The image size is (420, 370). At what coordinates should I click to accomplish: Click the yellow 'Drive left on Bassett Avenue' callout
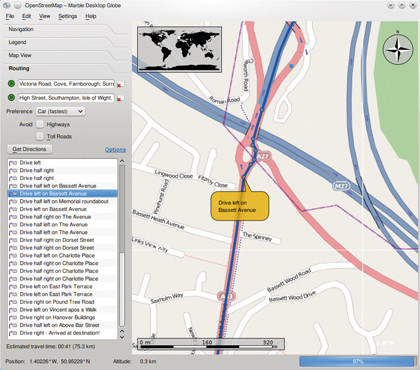pyautogui.click(x=239, y=206)
